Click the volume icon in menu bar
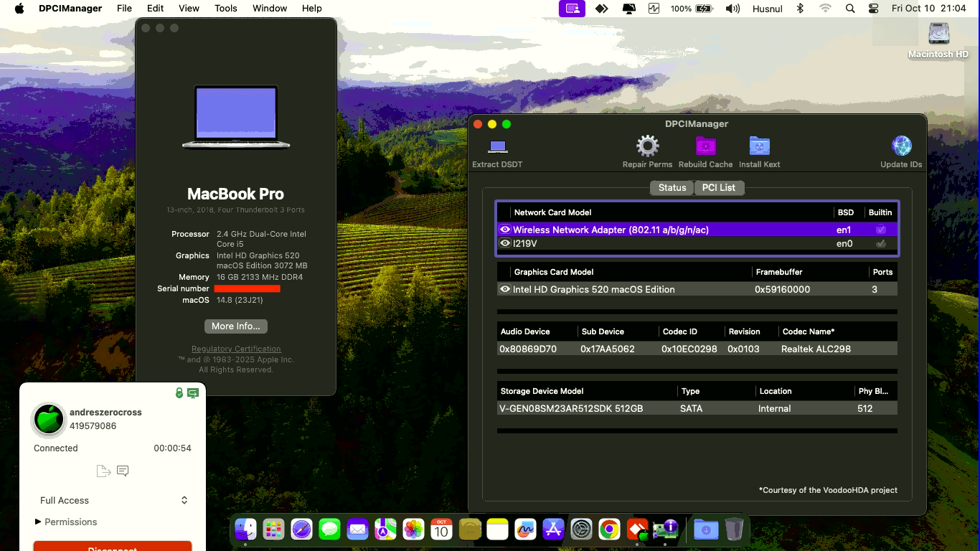 [x=732, y=9]
